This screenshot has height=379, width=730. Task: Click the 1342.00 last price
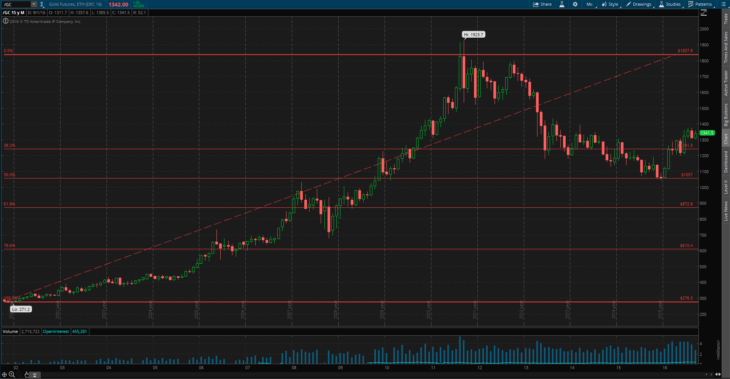tap(118, 5)
